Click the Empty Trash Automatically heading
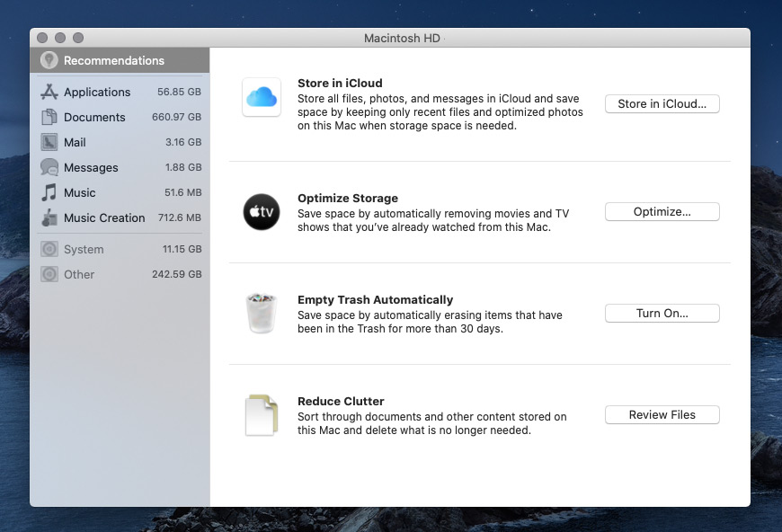Image resolution: width=782 pixels, height=532 pixels. 375,299
